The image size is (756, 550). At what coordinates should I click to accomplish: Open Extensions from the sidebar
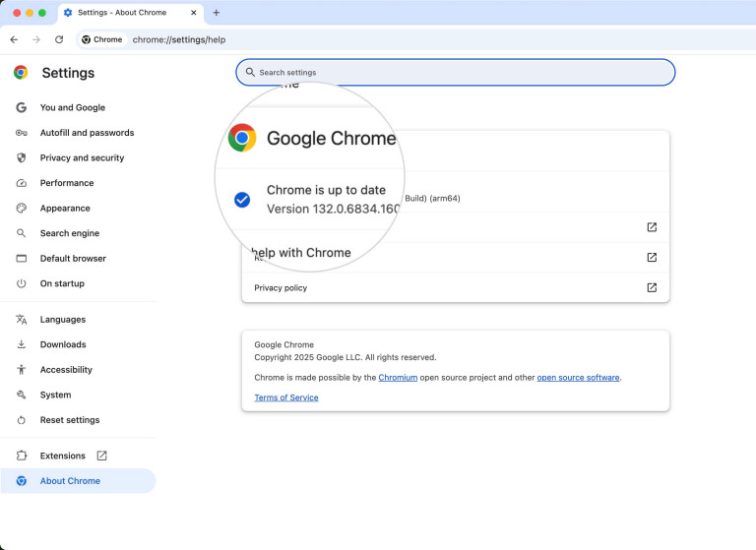(x=62, y=456)
